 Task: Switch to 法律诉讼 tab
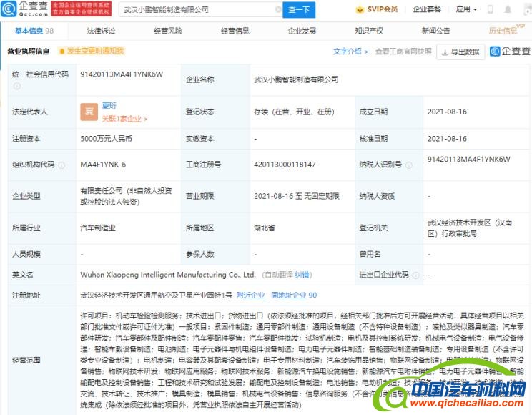[101, 31]
